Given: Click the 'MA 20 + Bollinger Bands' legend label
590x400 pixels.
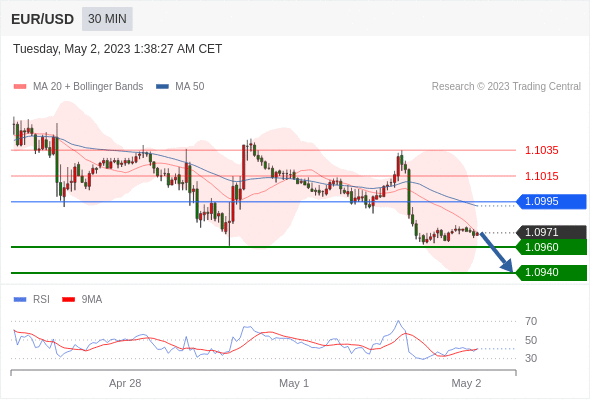Looking at the screenshot, I should 88,87.
